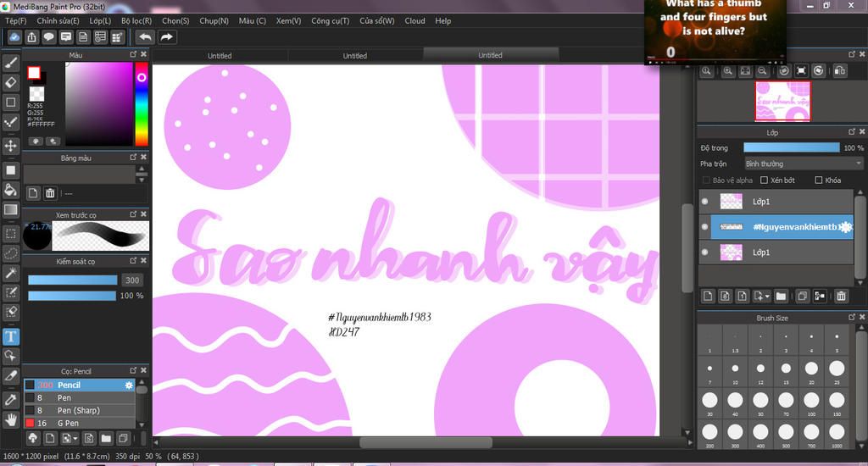
Task: Enable the Khóa lock checkbox
Action: coord(818,180)
